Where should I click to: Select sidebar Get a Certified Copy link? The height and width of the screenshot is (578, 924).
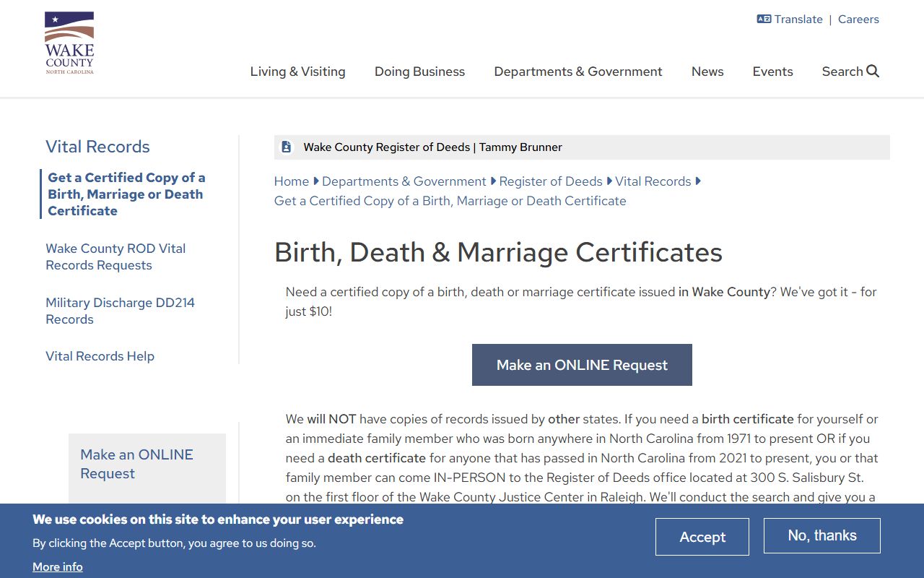[127, 194]
